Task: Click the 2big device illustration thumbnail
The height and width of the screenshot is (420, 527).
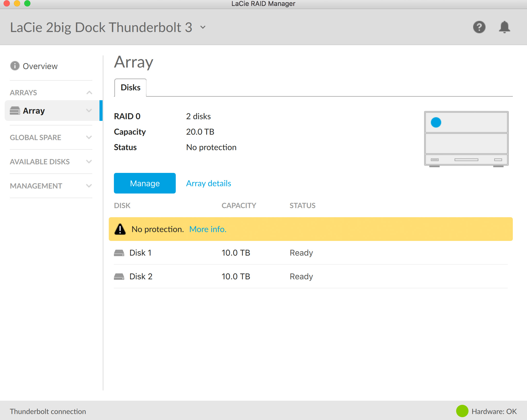Action: (466, 139)
